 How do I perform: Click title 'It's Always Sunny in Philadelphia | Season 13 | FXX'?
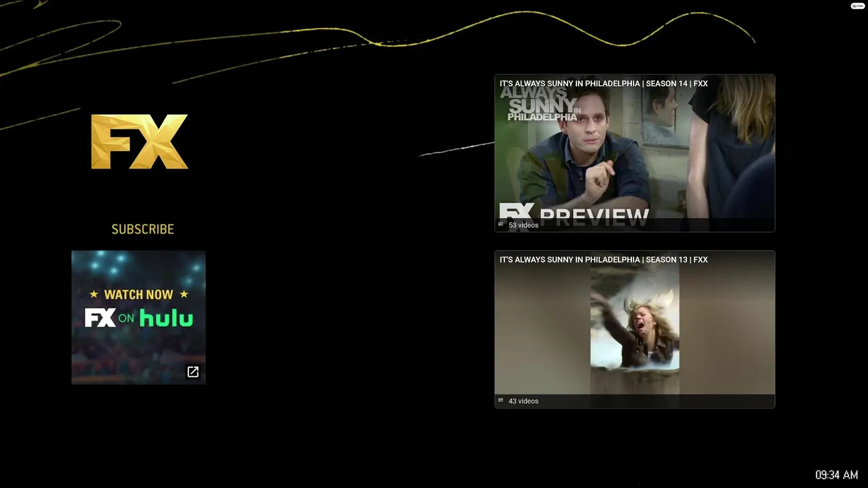click(x=604, y=260)
